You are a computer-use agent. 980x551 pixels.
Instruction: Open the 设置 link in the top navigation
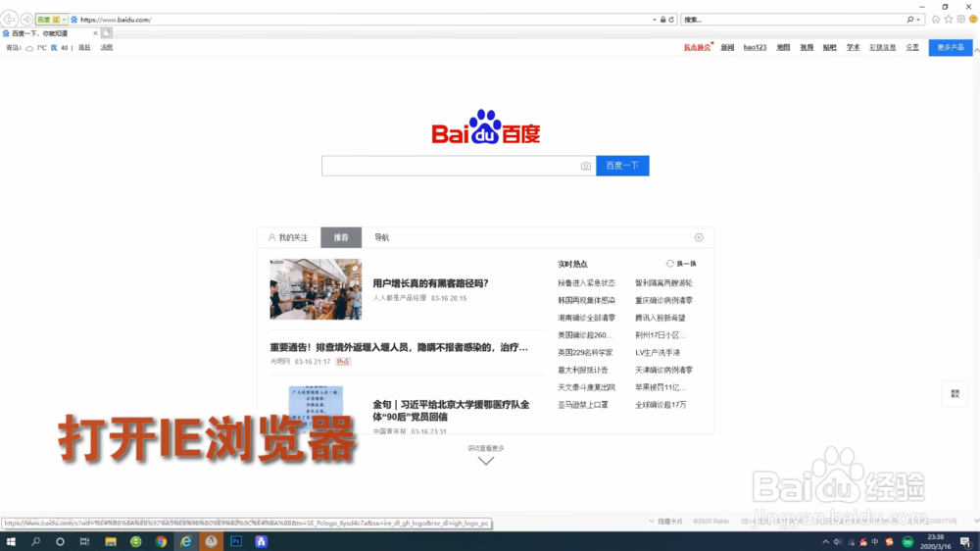(x=912, y=47)
